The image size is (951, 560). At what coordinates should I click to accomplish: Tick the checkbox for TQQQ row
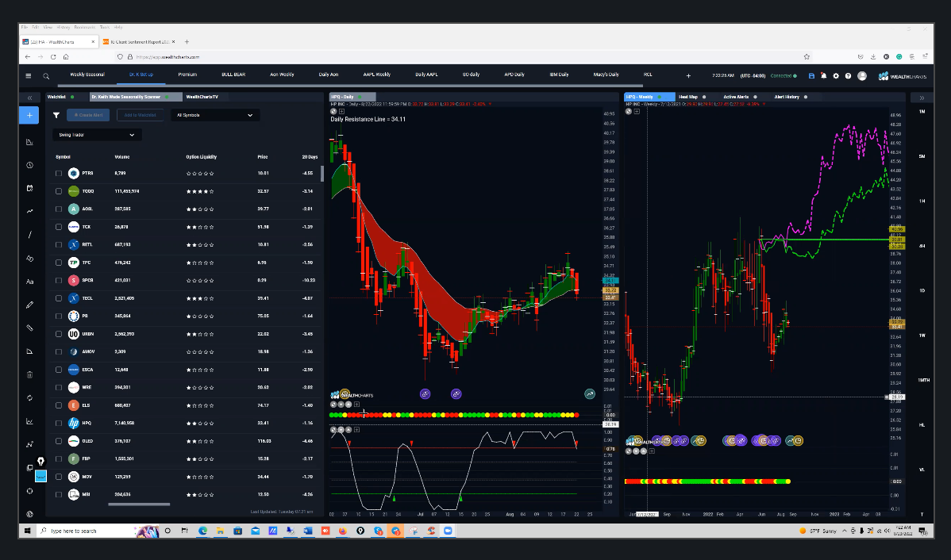59,191
